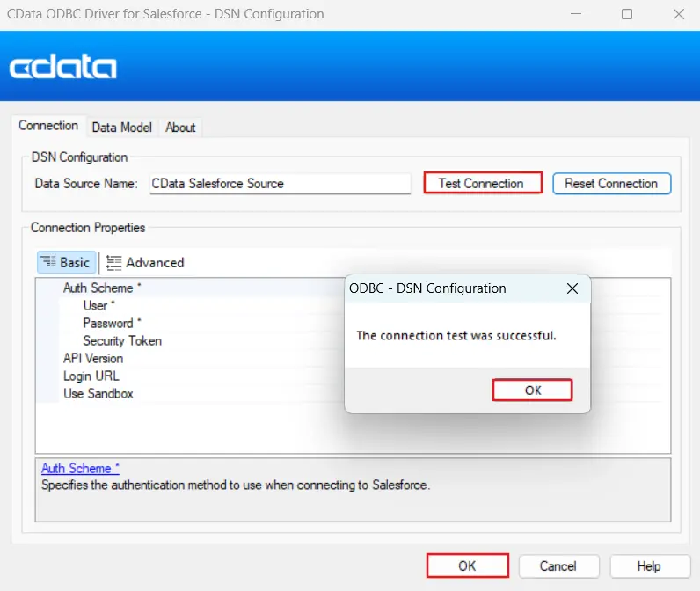Click the Test Connection button
Screen dimensions: 700x591
pyautogui.click(x=483, y=183)
